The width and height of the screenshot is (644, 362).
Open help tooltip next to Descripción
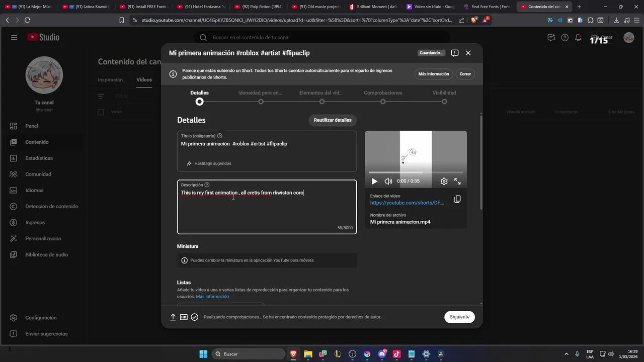(x=207, y=185)
